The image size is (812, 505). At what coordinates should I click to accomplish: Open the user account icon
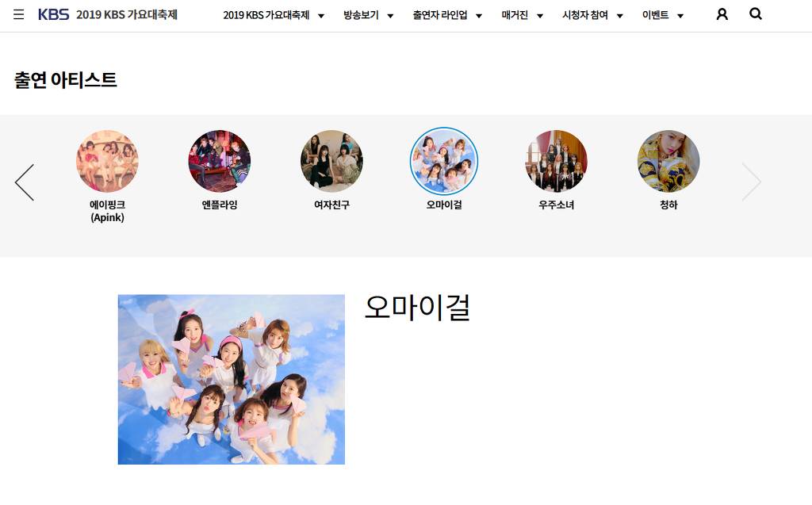tap(722, 14)
